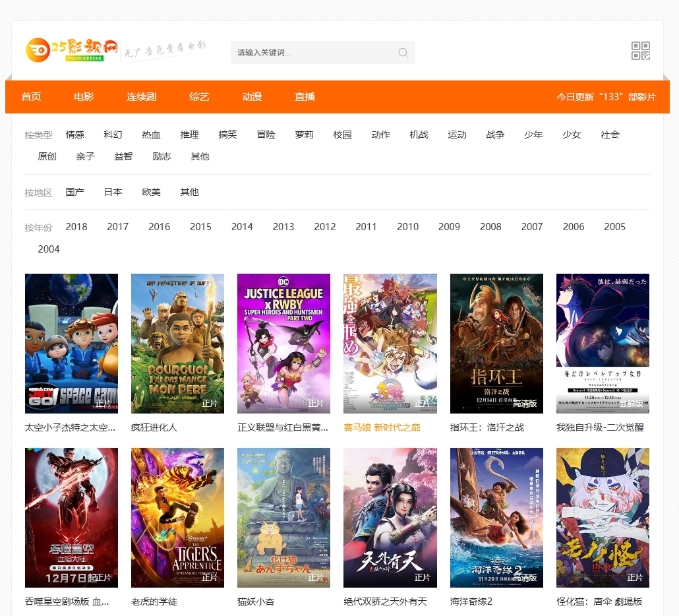Select the 推理 genre filter
The height and width of the screenshot is (616, 679).
190,135
